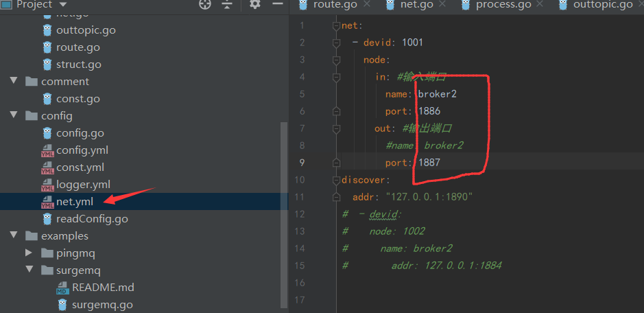Open readConfig.go file

pyautogui.click(x=92, y=219)
